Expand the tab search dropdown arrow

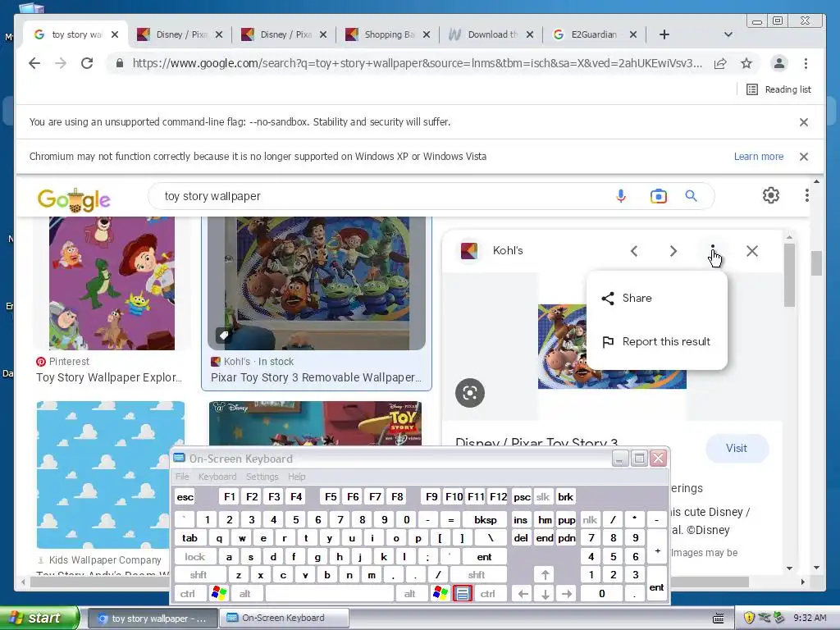[728, 34]
